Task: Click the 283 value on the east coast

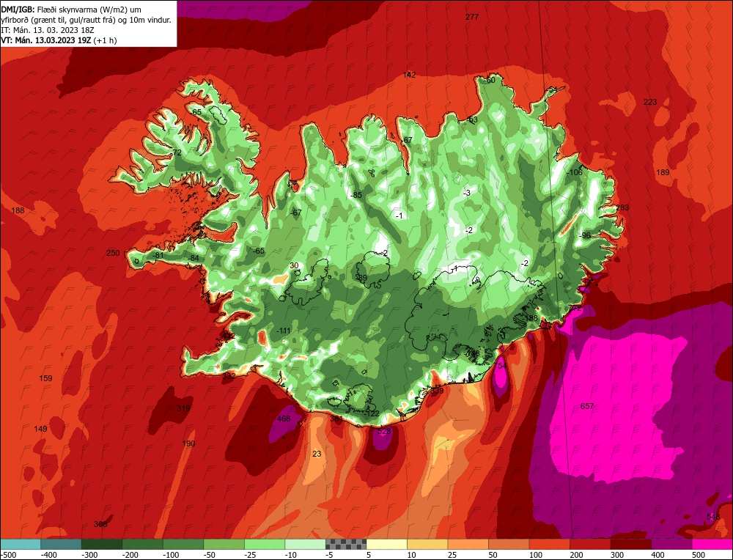Action: pos(622,207)
